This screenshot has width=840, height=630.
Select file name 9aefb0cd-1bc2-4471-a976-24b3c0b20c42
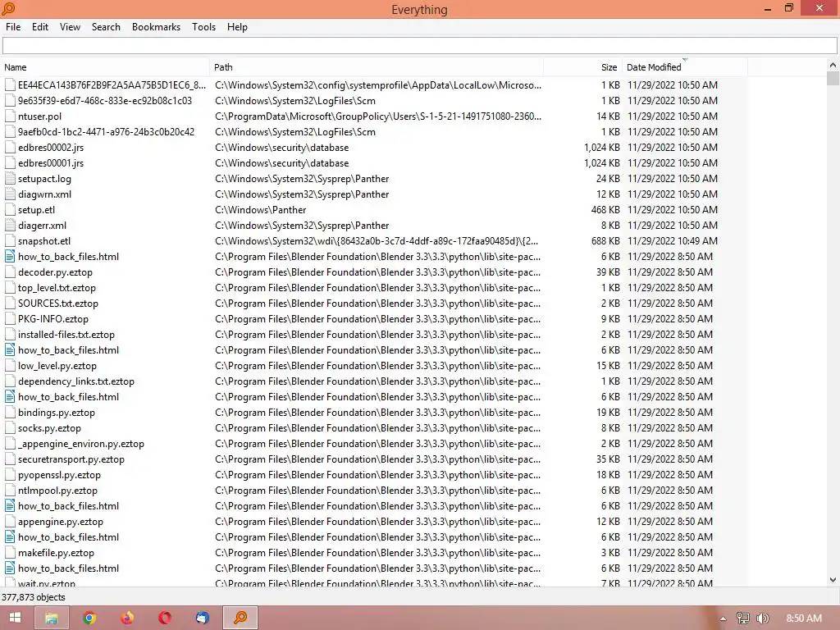click(106, 132)
